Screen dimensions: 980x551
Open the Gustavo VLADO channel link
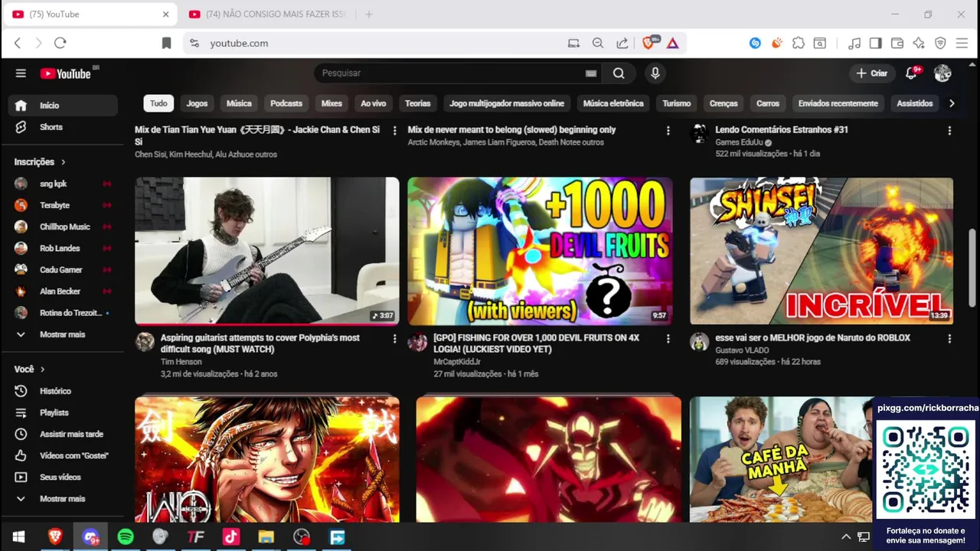click(743, 350)
